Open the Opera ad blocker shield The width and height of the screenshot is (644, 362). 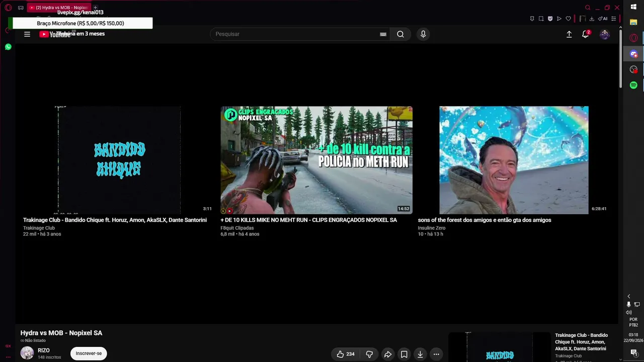550,19
